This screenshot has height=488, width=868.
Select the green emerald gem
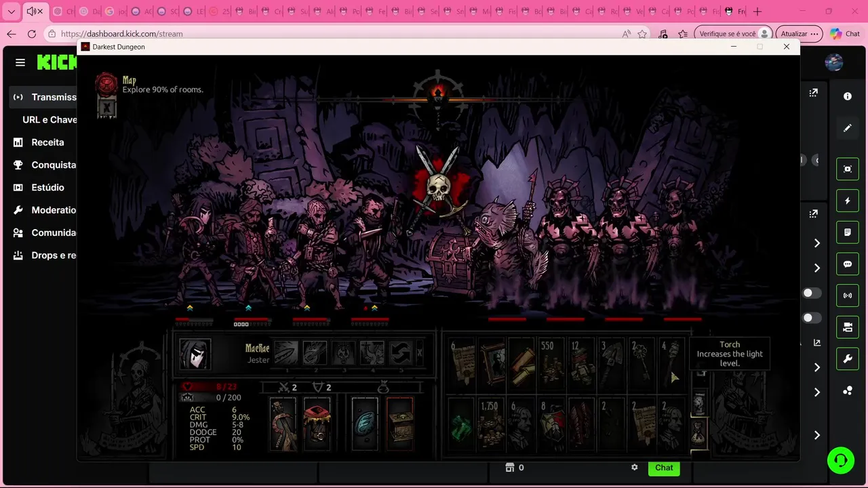462,424
